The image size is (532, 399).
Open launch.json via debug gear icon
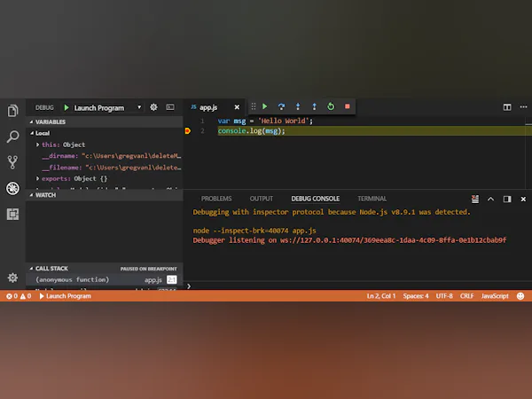coord(153,107)
